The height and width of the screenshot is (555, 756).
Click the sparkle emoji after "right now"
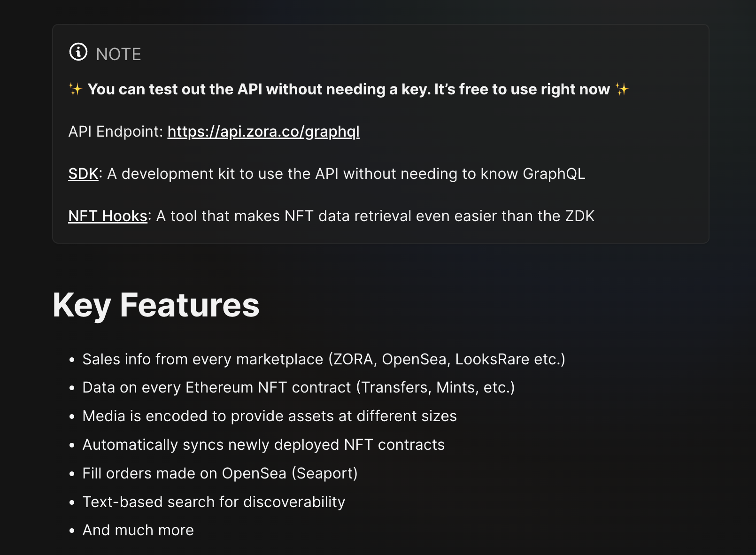click(622, 89)
